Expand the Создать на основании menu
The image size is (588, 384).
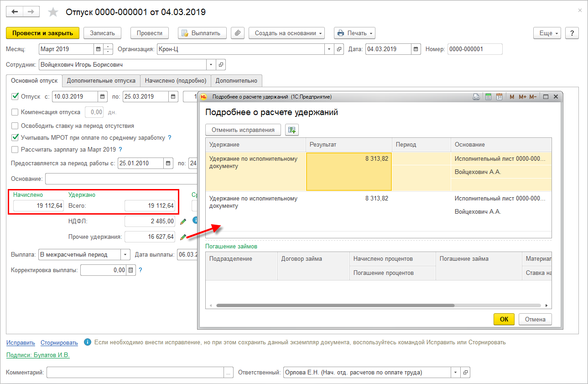[x=286, y=33]
